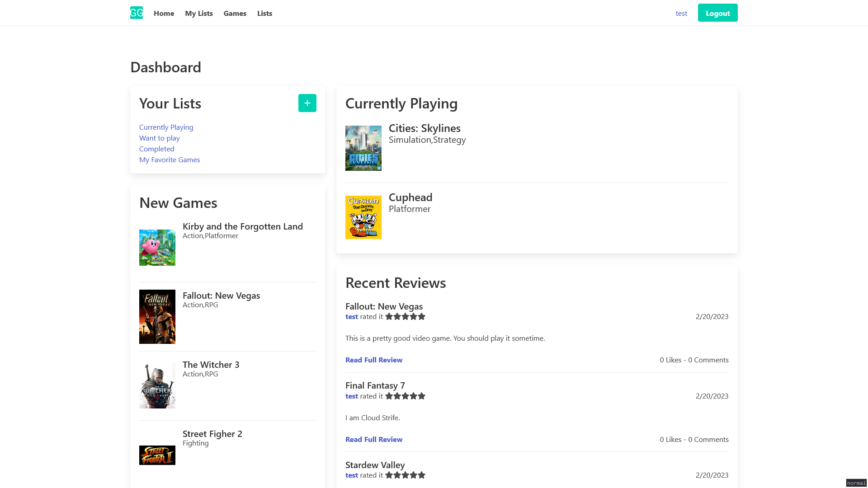Click the Street Fighter II cover thumbnail
868x488 pixels.
click(x=157, y=455)
